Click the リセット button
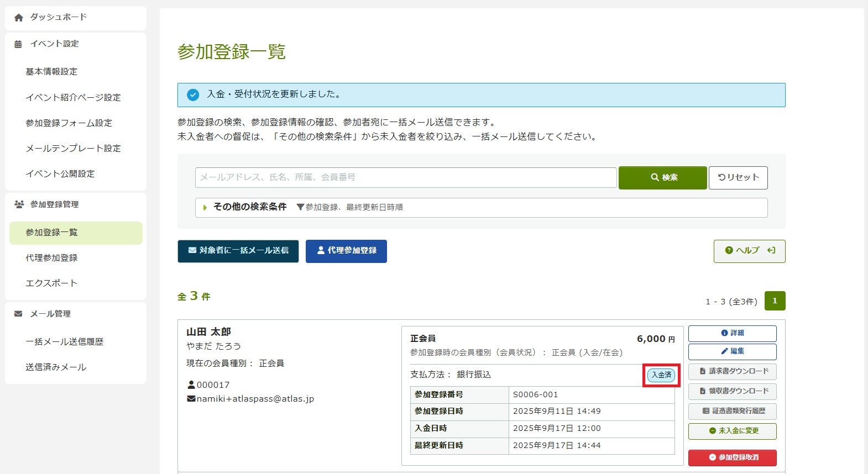 738,177
